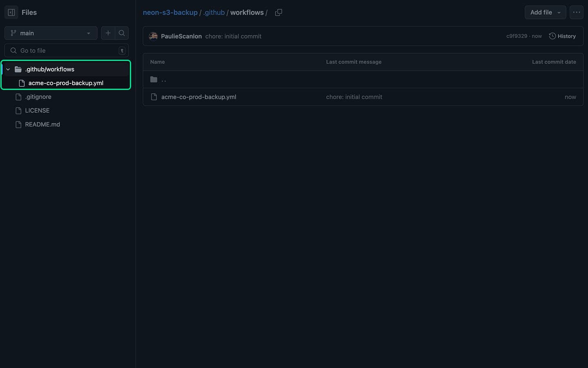This screenshot has height=368, width=588.
Task: Open acme-co-prod-backup.yml in the file list
Action: (x=198, y=97)
